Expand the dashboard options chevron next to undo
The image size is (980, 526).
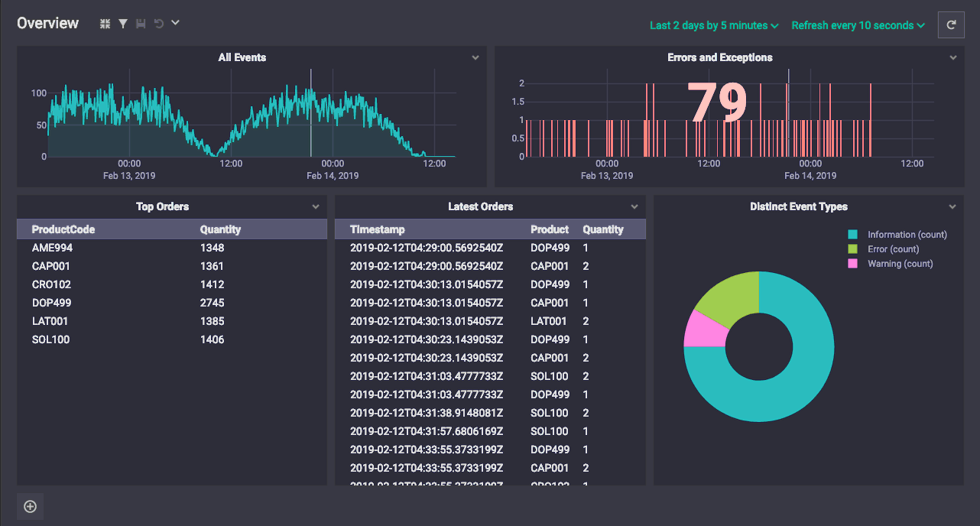click(x=175, y=23)
